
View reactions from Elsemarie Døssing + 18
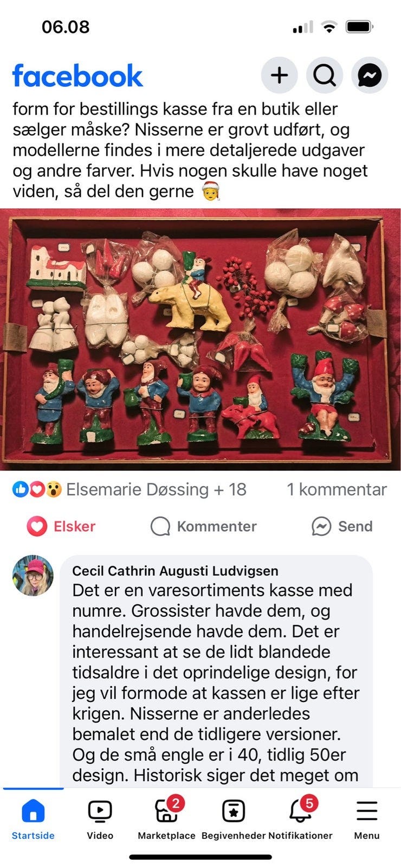(156, 489)
